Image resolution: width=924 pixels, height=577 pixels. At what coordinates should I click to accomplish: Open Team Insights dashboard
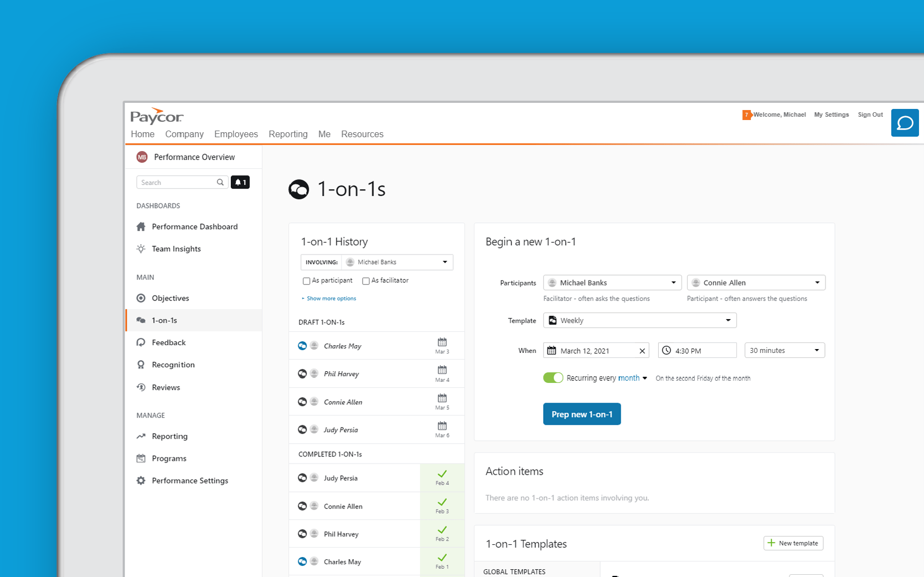176,249
